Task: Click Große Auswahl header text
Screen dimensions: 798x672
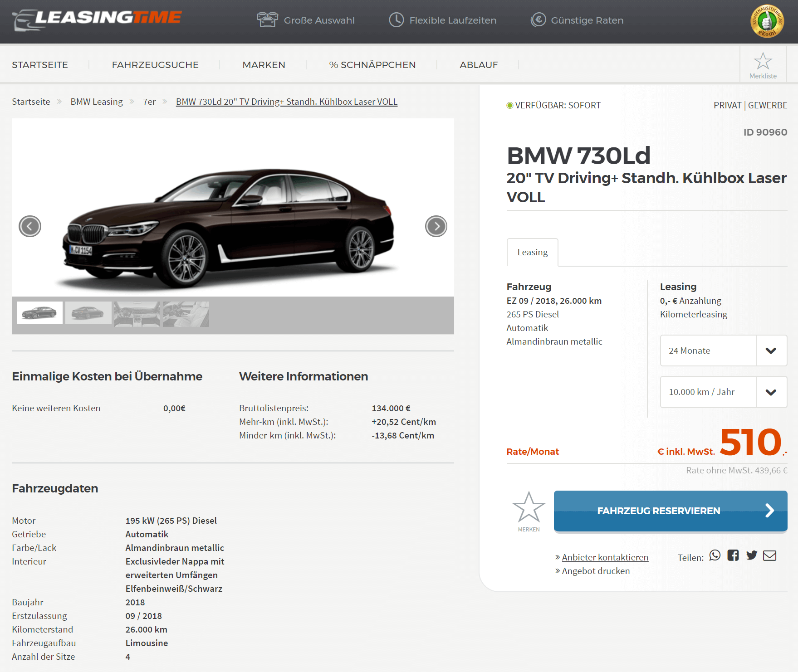Action: (x=319, y=20)
